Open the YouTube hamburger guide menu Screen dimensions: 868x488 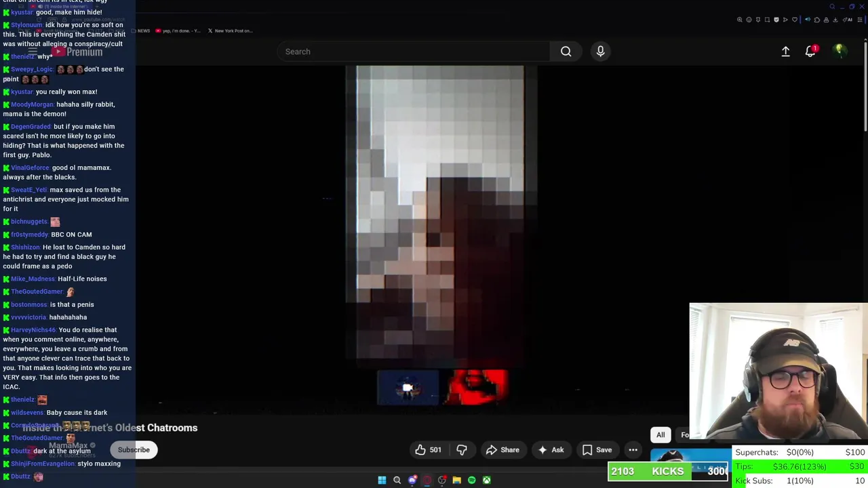(x=32, y=52)
